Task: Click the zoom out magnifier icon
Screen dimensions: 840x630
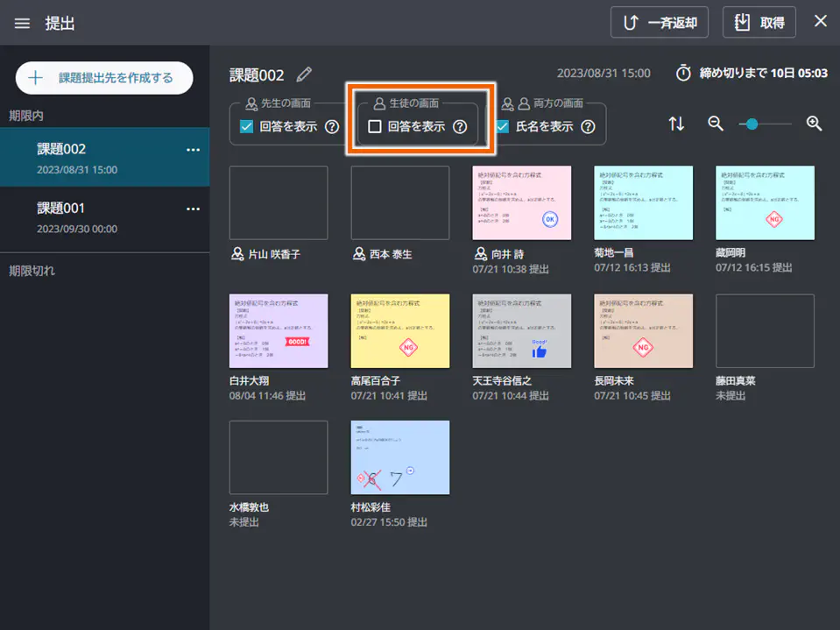Action: pos(715,124)
